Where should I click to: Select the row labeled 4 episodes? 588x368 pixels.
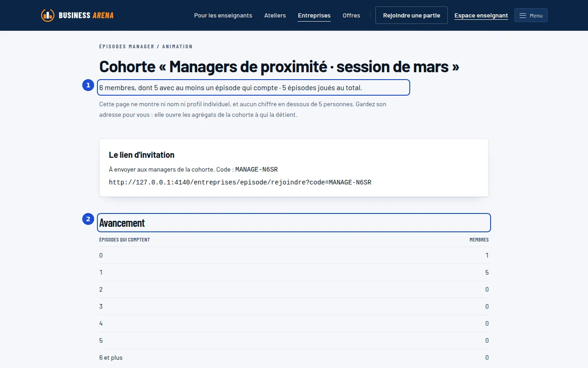click(294, 323)
